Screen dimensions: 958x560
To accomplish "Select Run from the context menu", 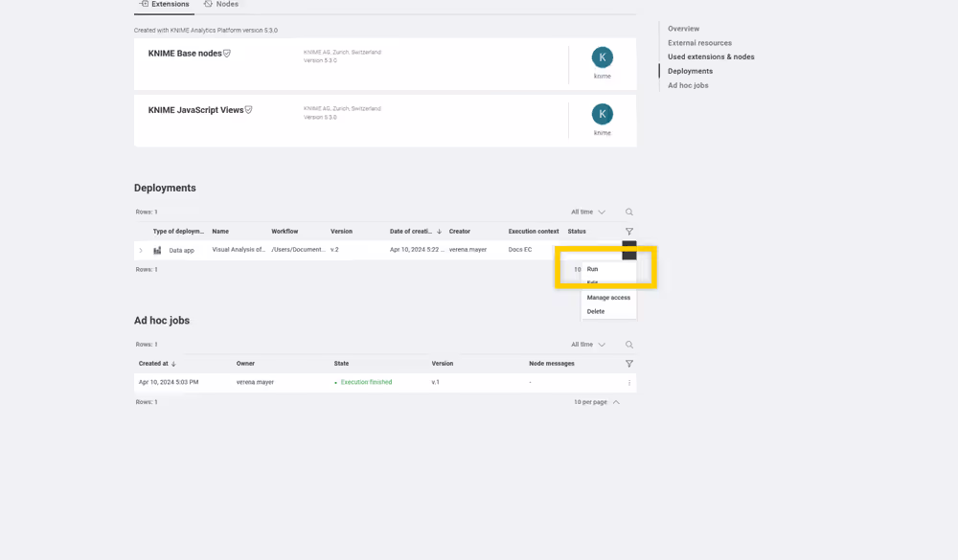I will point(594,269).
